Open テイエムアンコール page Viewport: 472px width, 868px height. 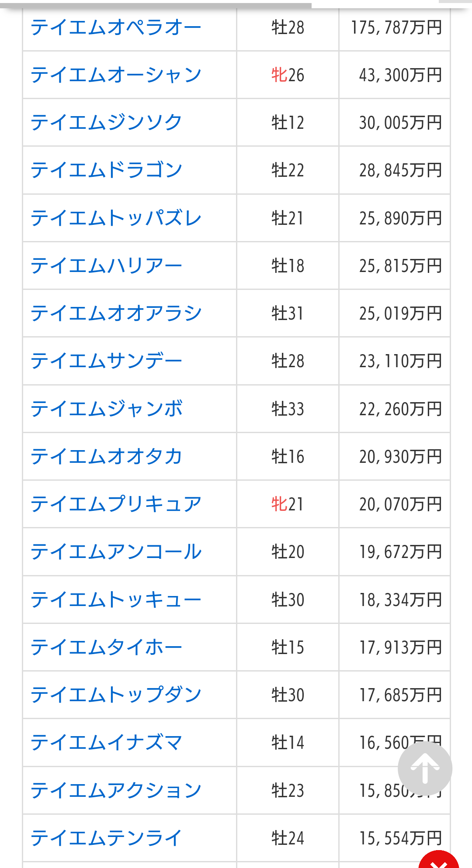116,552
